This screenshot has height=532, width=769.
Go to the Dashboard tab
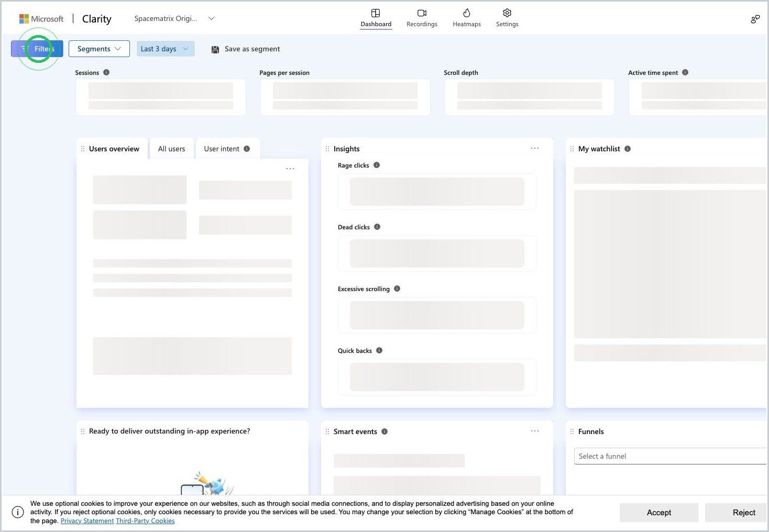(376, 18)
